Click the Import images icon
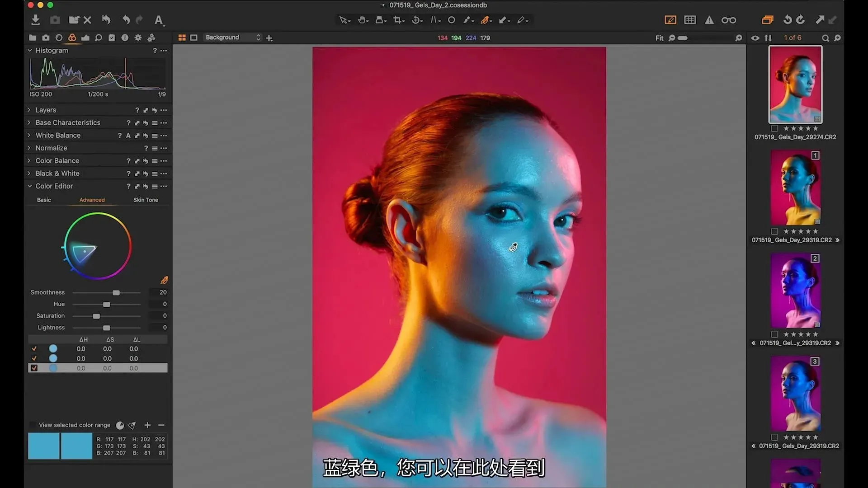The height and width of the screenshot is (488, 868). pos(35,20)
